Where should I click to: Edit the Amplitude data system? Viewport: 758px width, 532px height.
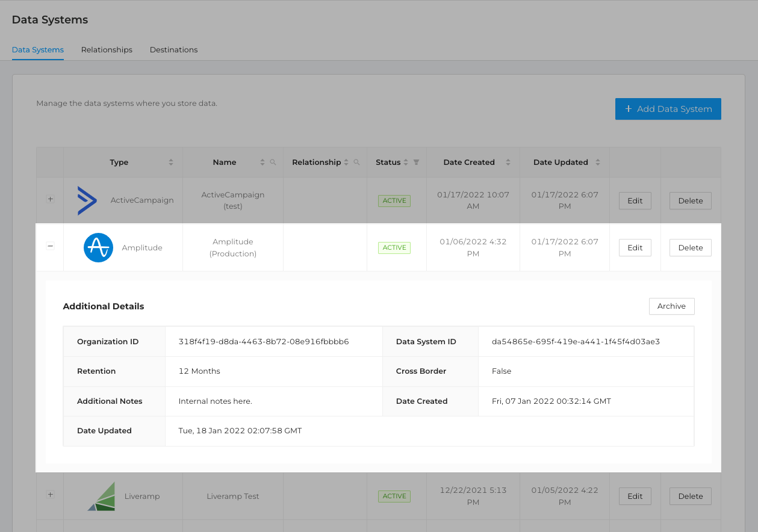[x=635, y=248]
